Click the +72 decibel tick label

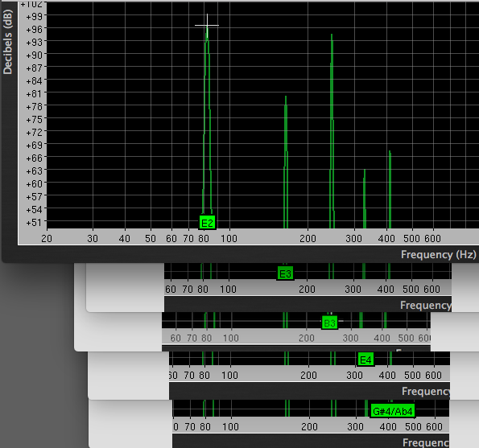click(x=34, y=132)
